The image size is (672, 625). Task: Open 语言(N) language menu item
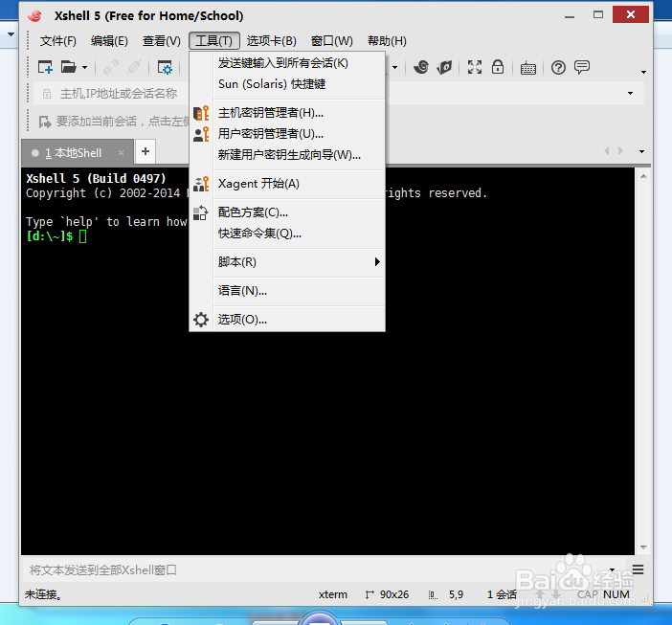point(287,291)
